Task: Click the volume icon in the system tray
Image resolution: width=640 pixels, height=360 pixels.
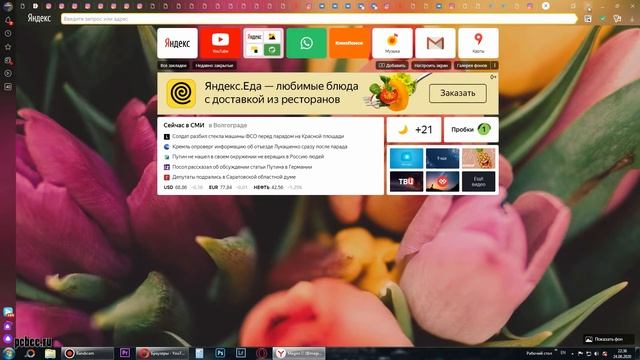Action: coord(596,353)
